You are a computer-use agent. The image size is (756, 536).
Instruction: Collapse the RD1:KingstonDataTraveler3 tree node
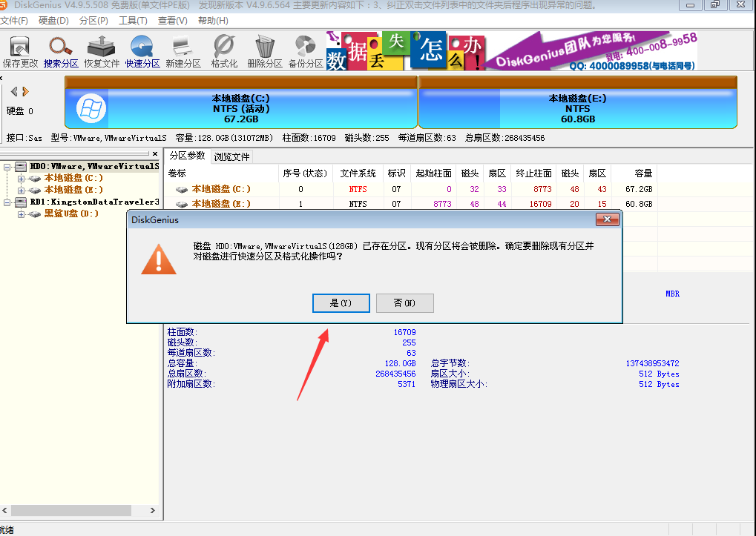pyautogui.click(x=5, y=202)
